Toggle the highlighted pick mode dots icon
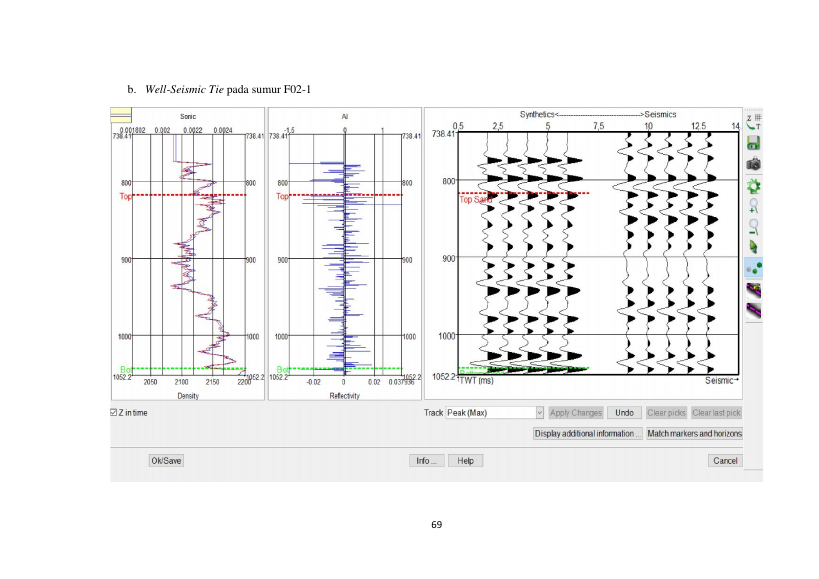The width and height of the screenshot is (819, 579). click(753, 268)
